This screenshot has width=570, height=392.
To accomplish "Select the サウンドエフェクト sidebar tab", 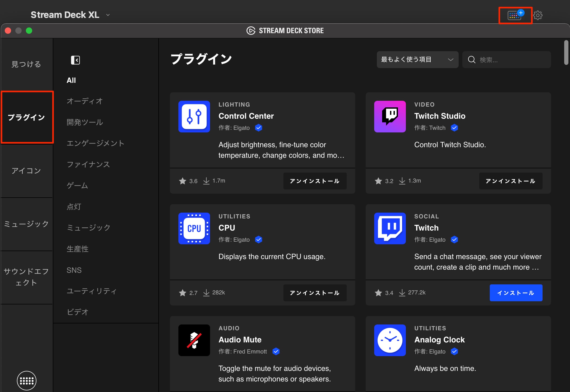I will click(26, 277).
